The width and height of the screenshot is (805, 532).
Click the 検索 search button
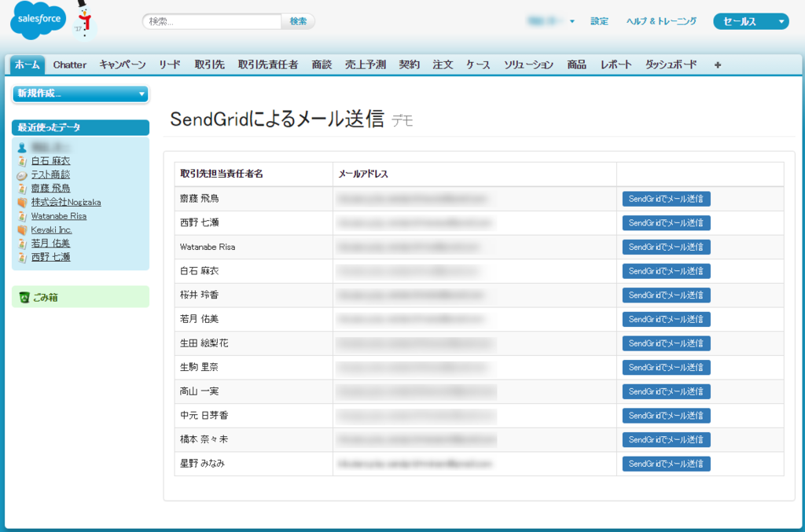(x=298, y=21)
